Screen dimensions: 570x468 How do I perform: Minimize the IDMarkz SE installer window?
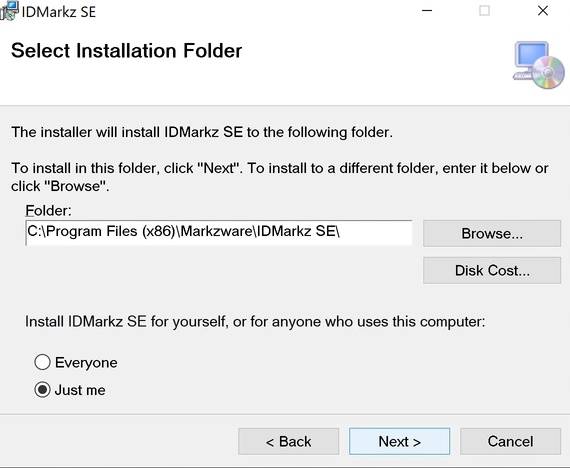pos(427,11)
